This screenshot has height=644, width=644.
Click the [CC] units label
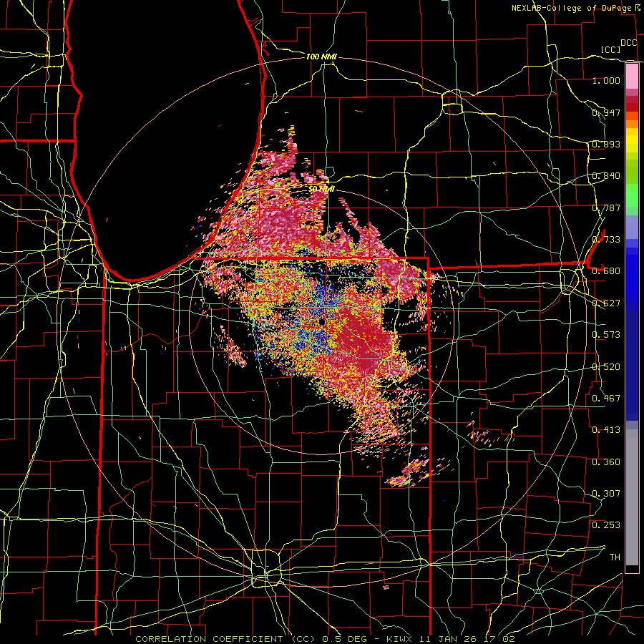610,49
